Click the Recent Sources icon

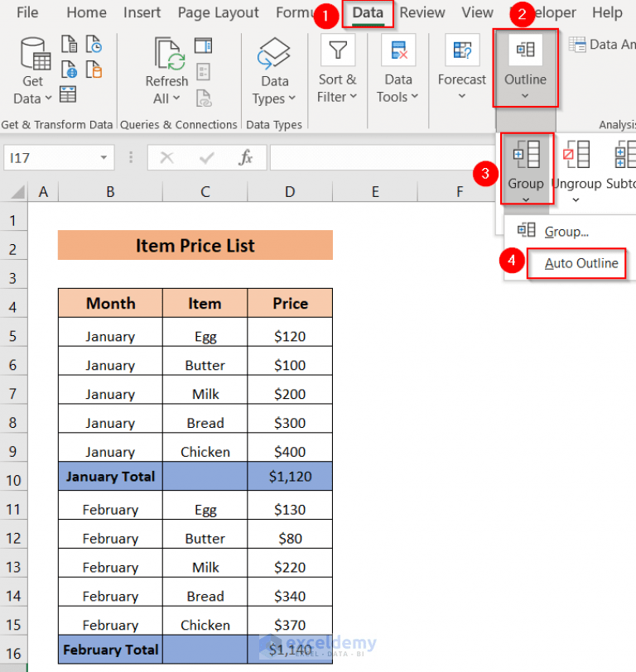94,44
